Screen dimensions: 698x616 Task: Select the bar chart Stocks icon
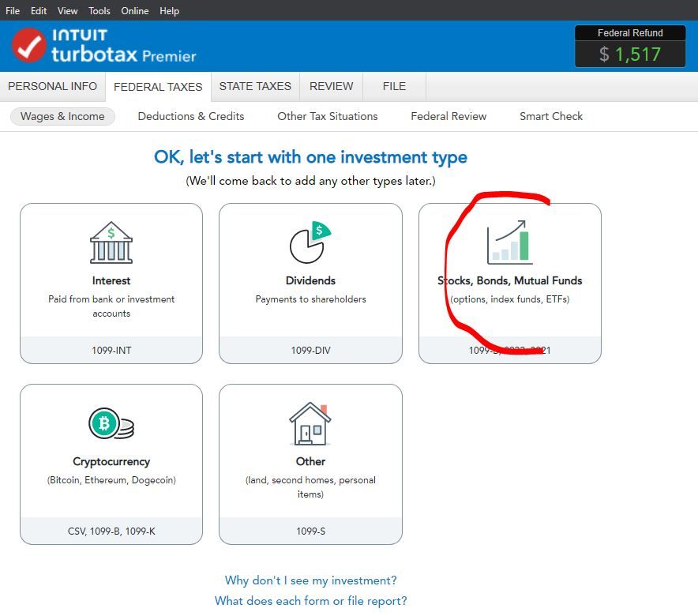click(510, 242)
